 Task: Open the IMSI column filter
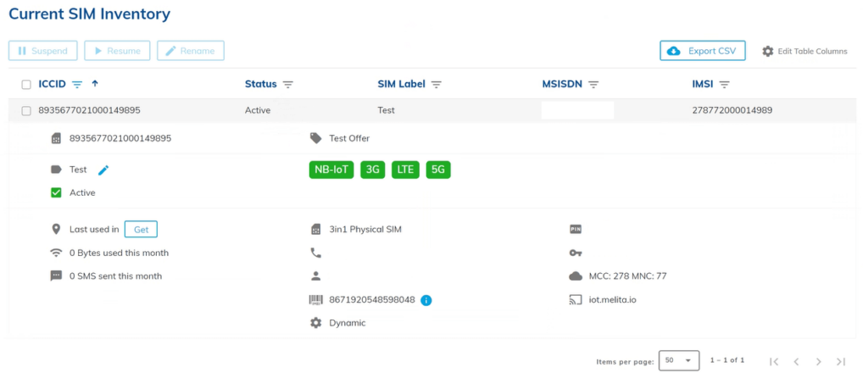(725, 84)
